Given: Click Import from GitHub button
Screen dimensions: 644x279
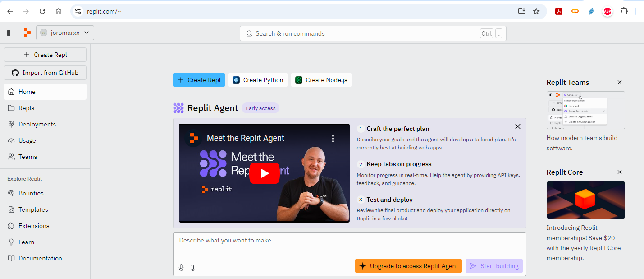Looking at the screenshot, I should (45, 73).
